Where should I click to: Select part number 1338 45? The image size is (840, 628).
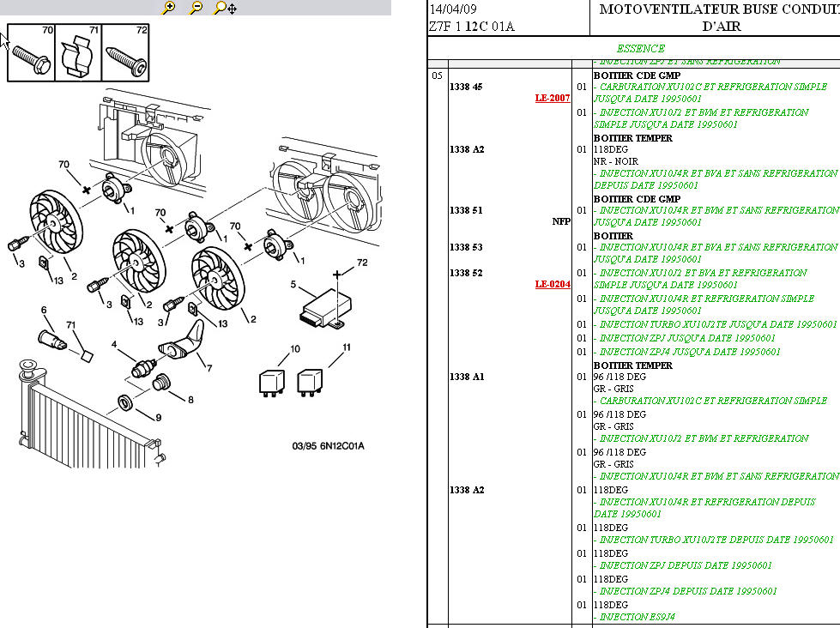pyautogui.click(x=466, y=87)
